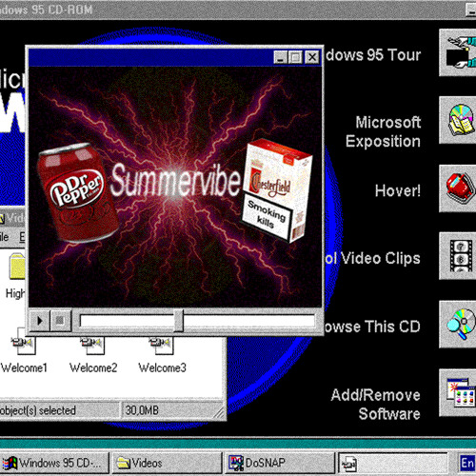
Task: Close the video player window
Action: coord(312,57)
